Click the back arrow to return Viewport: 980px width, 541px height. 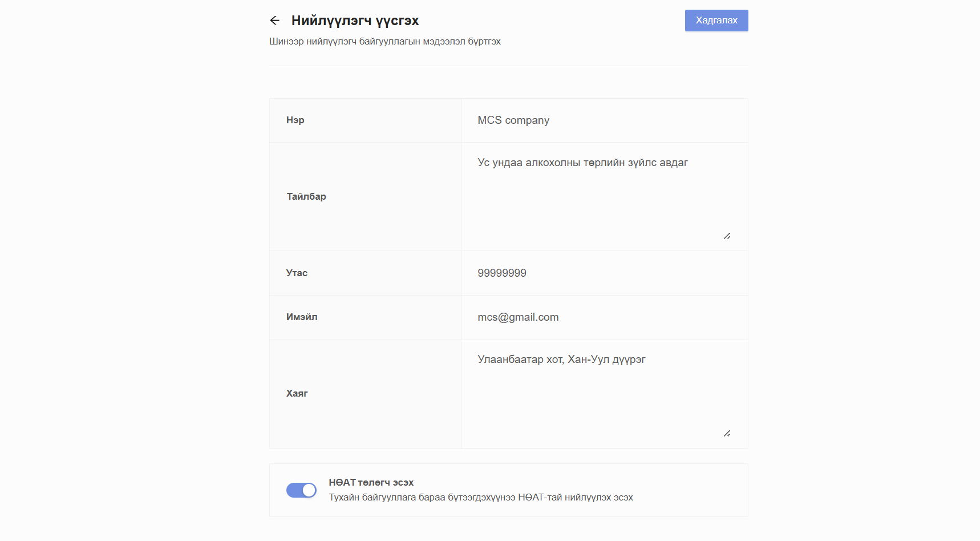point(275,21)
